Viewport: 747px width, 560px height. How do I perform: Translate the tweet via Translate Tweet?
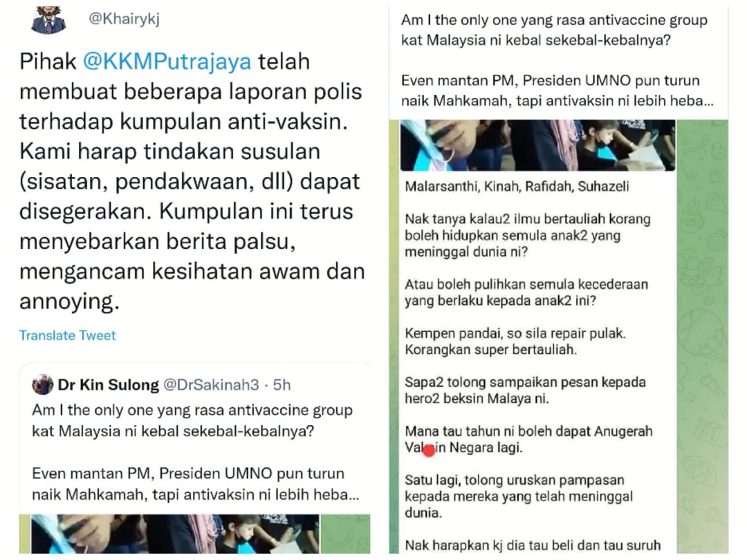pyautogui.click(x=67, y=335)
